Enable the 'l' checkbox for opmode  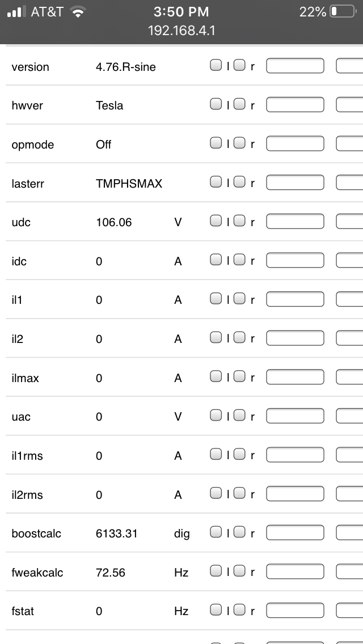click(x=216, y=143)
